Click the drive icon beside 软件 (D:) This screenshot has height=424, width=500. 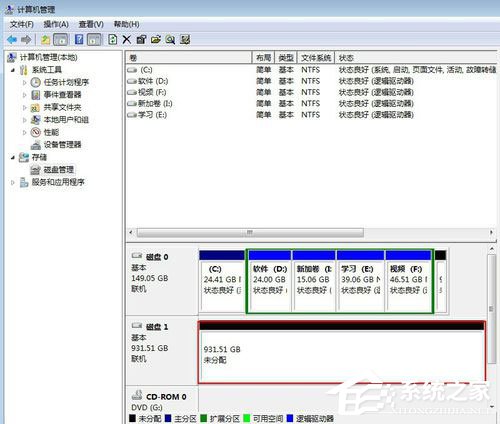pyautogui.click(x=132, y=81)
